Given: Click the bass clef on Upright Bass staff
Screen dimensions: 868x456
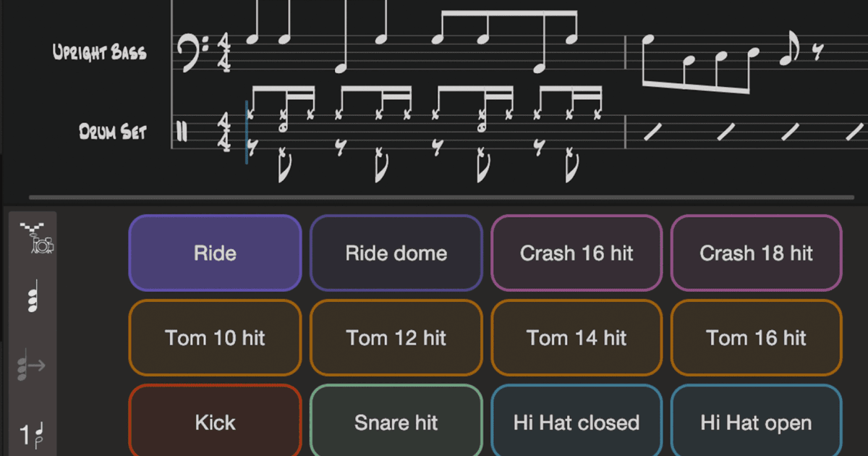Looking at the screenshot, I should (x=192, y=54).
